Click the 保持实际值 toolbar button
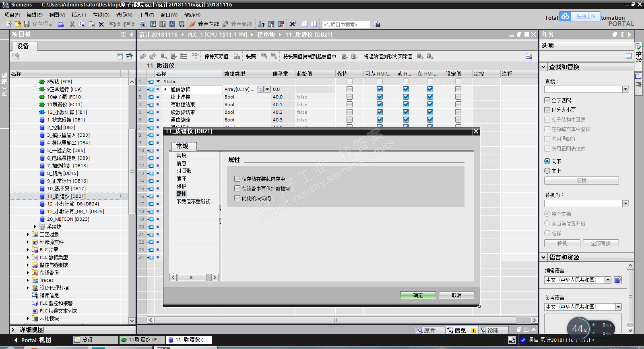The height and width of the screenshot is (349, 644). click(217, 56)
